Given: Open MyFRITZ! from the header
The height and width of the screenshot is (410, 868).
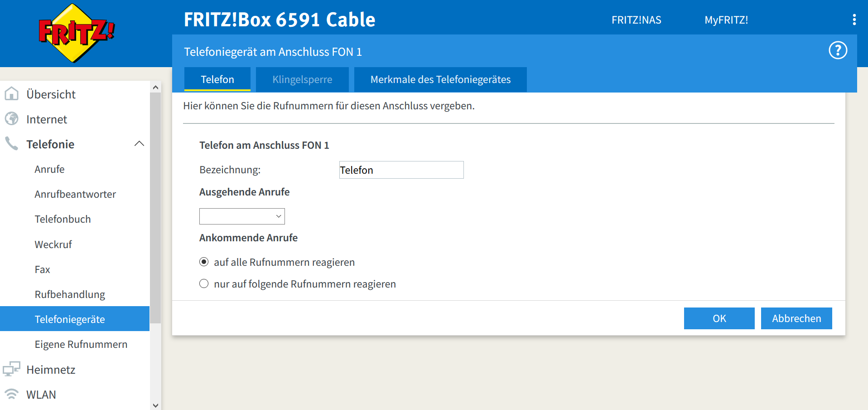Looking at the screenshot, I should point(726,20).
